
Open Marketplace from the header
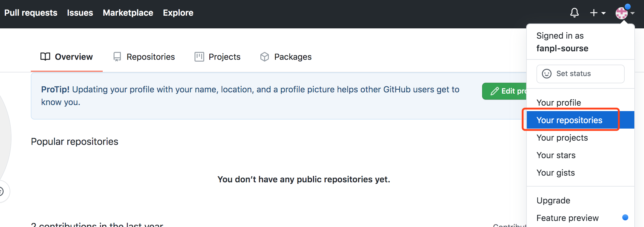128,13
